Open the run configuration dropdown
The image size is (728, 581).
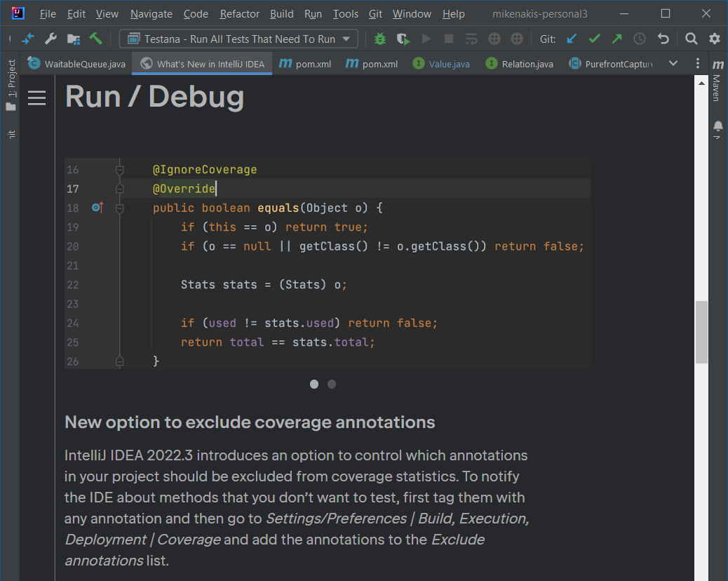[238, 39]
